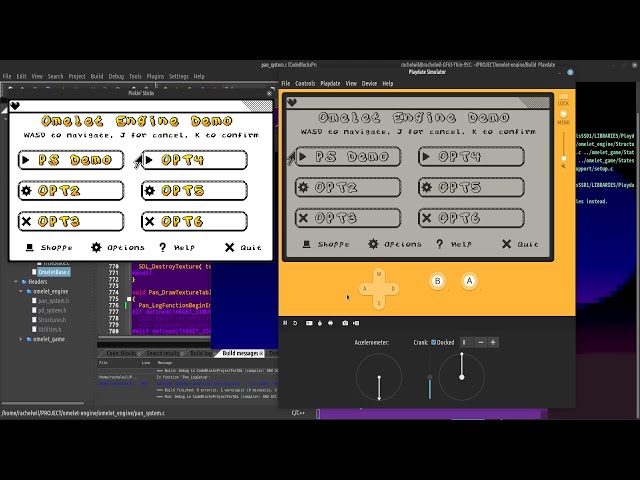
Task: Select OPT6 in Pickin' Sticks window
Action: pyautogui.click(x=194, y=221)
